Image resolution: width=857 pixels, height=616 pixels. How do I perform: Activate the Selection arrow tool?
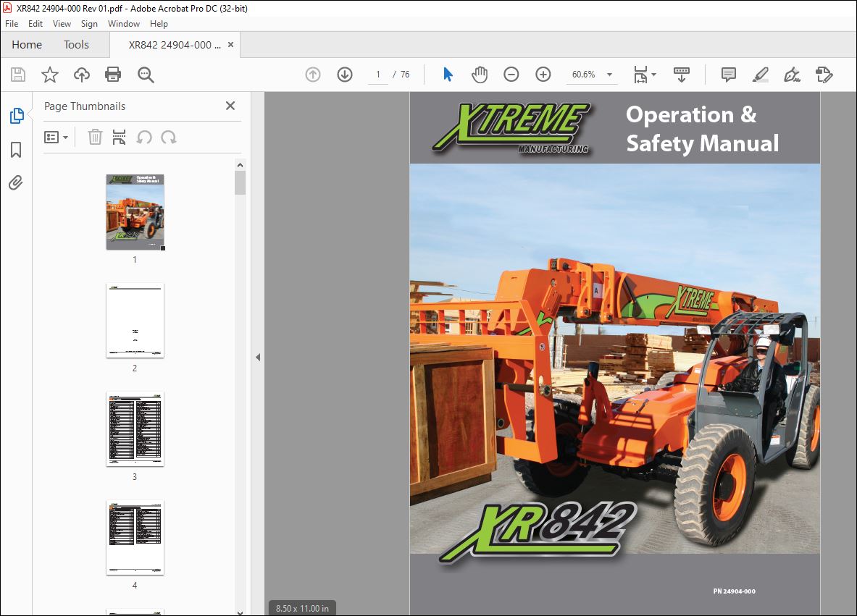click(448, 75)
